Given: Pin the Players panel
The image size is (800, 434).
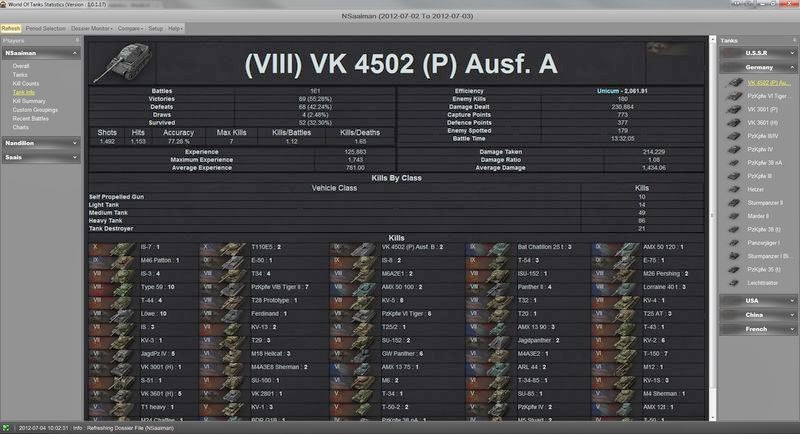Looking at the screenshot, I should tap(78, 40).
